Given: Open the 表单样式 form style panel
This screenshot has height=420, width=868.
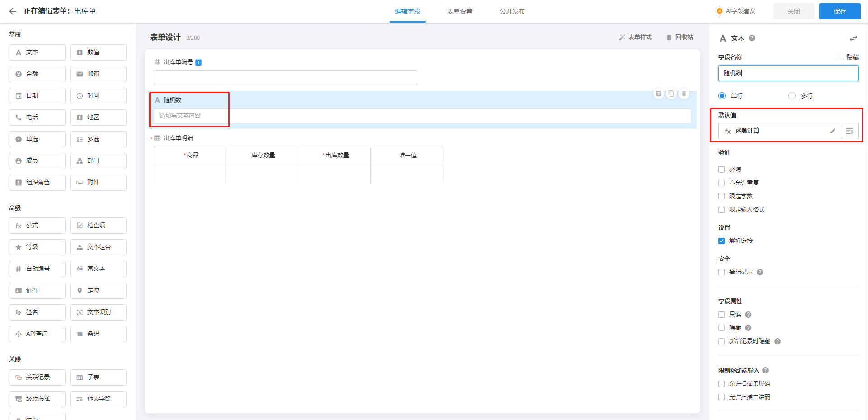Looking at the screenshot, I should (635, 38).
